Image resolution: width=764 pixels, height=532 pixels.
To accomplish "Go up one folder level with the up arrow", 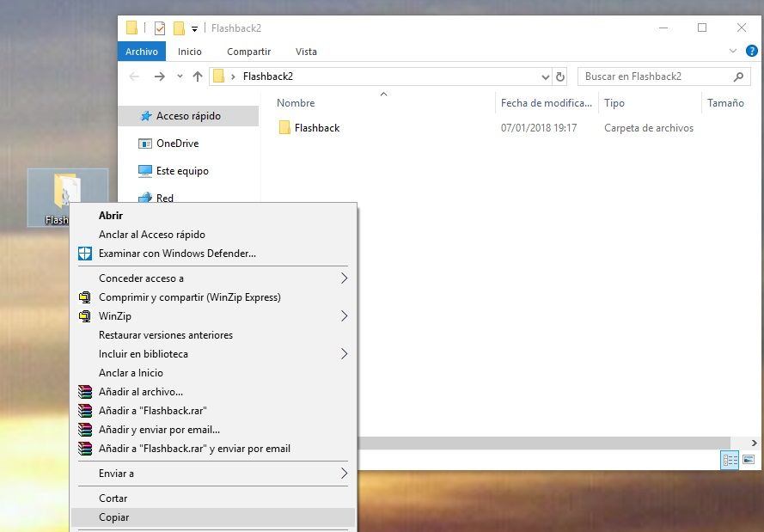I will pos(198,76).
